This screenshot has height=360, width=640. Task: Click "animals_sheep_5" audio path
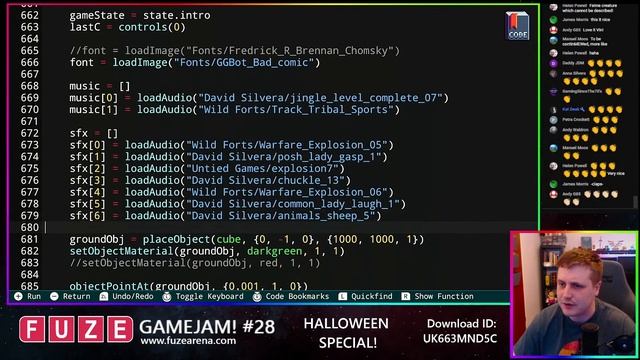click(x=323, y=216)
